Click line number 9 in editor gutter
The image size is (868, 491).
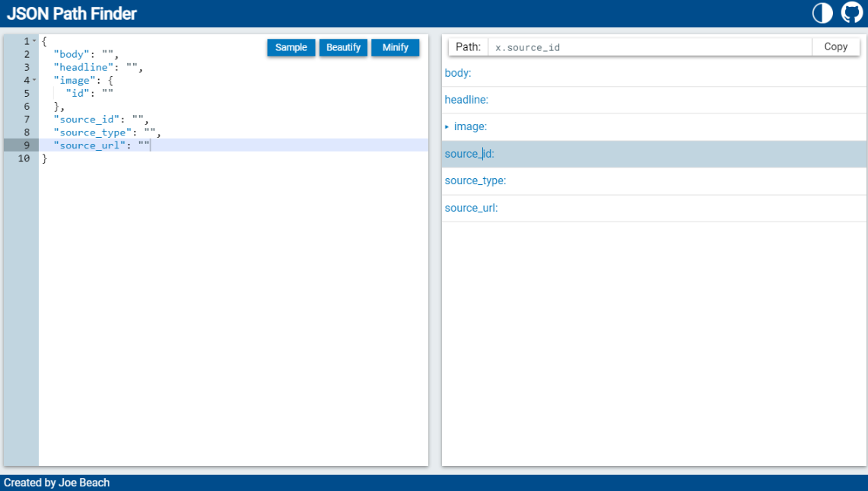[x=26, y=145]
